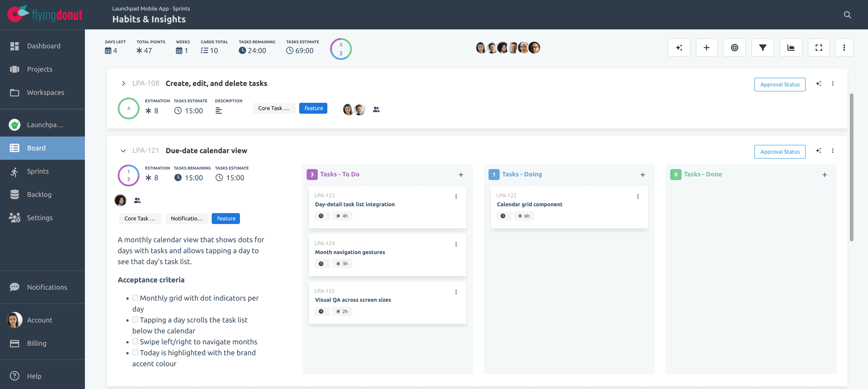The image size is (868, 389).
Task: Select the 'feature' label on LPA-121
Action: click(225, 218)
